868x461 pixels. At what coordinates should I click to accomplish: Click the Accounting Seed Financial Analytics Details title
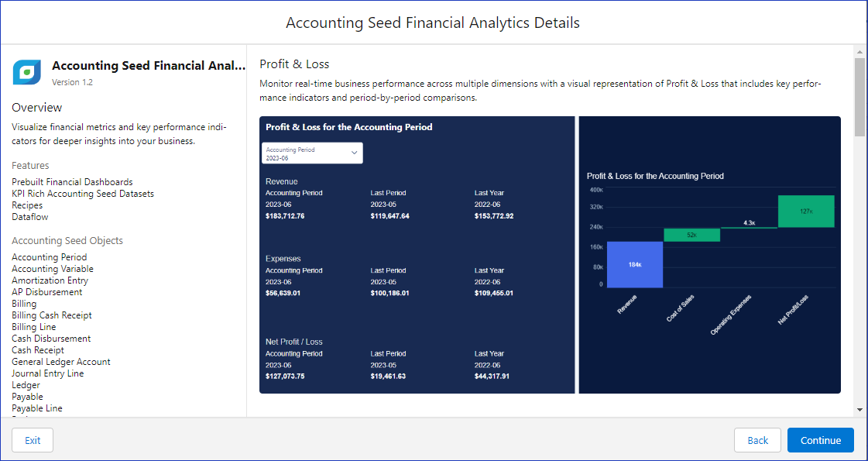click(x=433, y=22)
